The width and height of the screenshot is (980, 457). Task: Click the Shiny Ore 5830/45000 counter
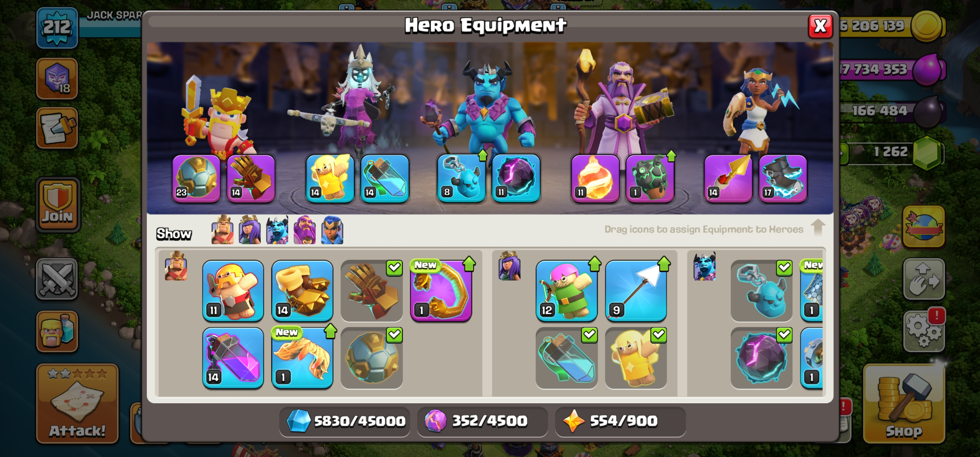[x=345, y=421]
